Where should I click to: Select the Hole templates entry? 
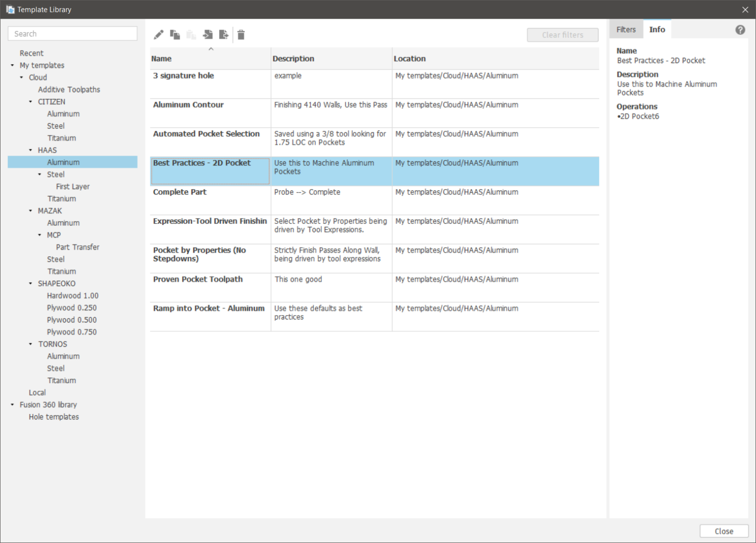coord(54,416)
